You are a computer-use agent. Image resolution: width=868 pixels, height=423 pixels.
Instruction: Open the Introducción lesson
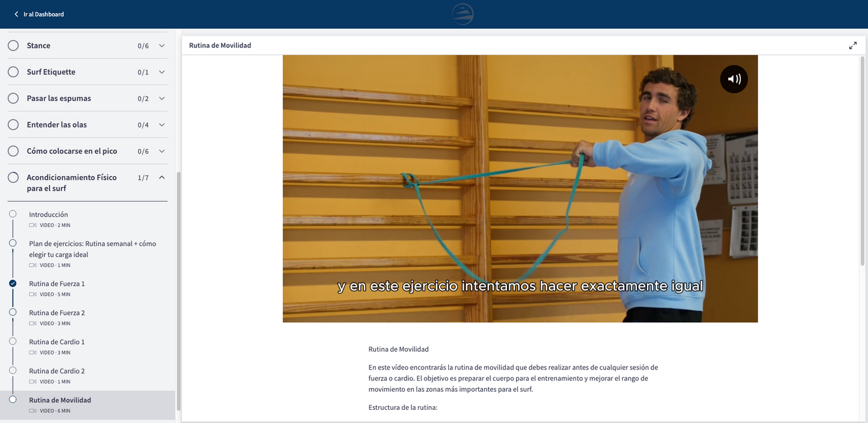pos(49,215)
